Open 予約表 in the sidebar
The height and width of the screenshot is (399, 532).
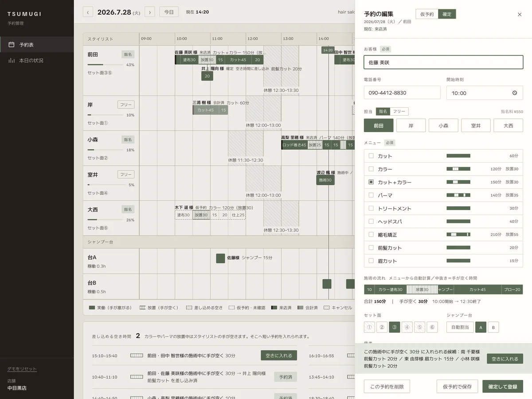tap(37, 45)
